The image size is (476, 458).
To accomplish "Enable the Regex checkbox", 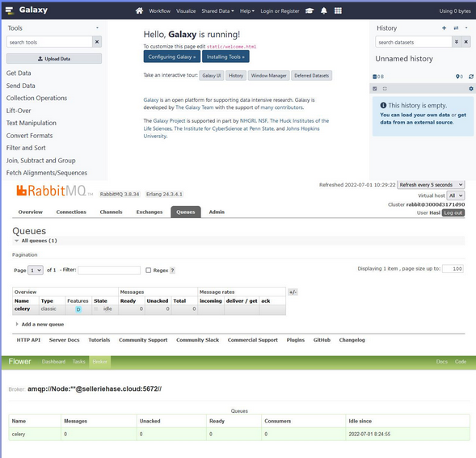I will coord(148,270).
